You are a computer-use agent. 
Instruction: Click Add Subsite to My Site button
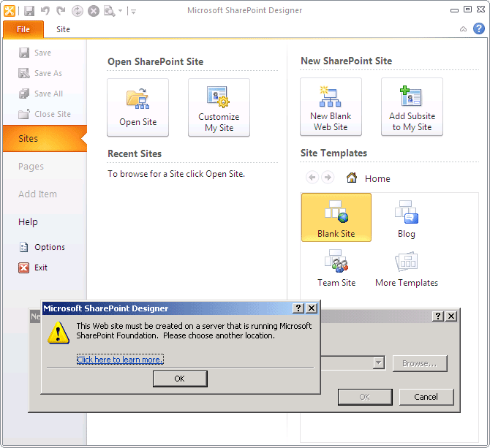(412, 107)
